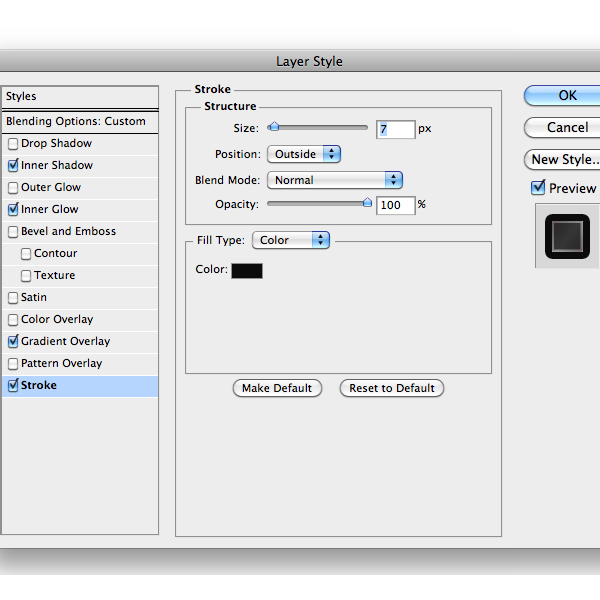Enable the Color Overlay checkbox
Image resolution: width=600 pixels, height=600 pixels.
click(13, 320)
